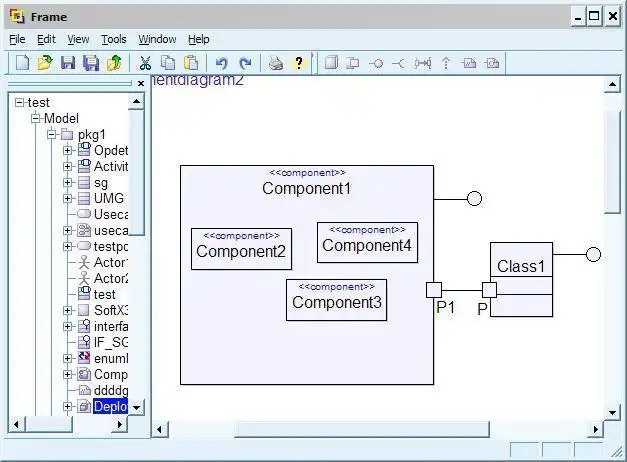The height and width of the screenshot is (462, 627).
Task: Click the tree panel's scroll down arrow
Action: coord(136,408)
